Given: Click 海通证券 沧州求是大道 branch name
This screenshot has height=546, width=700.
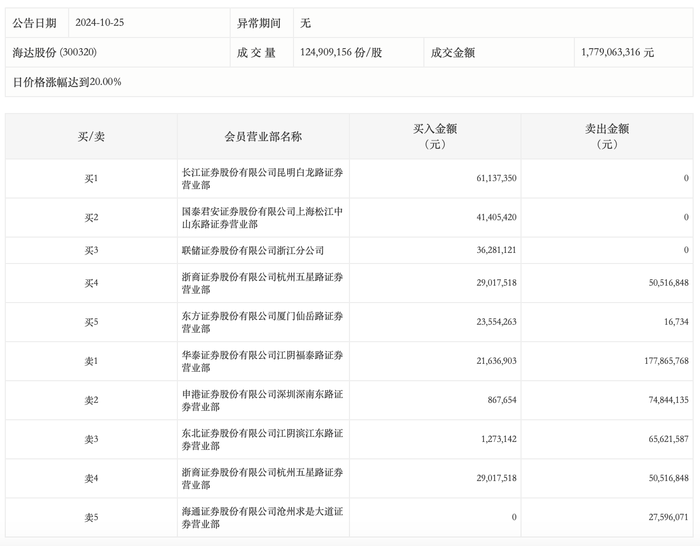Looking at the screenshot, I should coord(262,518).
